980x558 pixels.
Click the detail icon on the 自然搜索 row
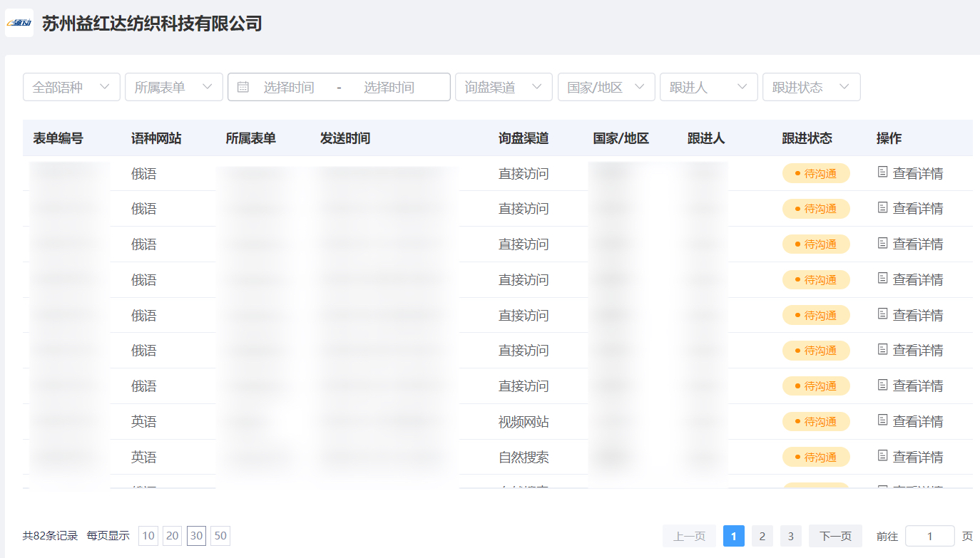pos(881,457)
